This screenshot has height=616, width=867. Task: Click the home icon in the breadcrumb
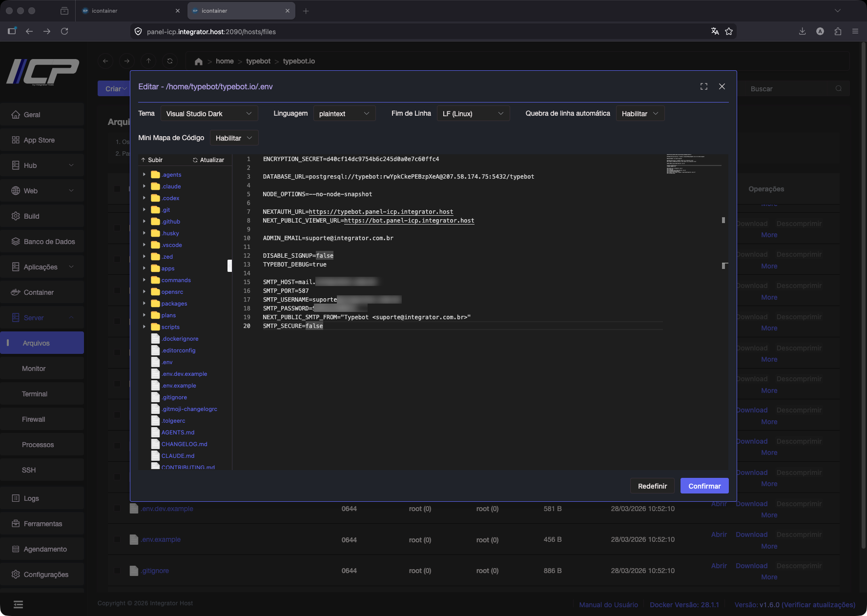pyautogui.click(x=198, y=62)
